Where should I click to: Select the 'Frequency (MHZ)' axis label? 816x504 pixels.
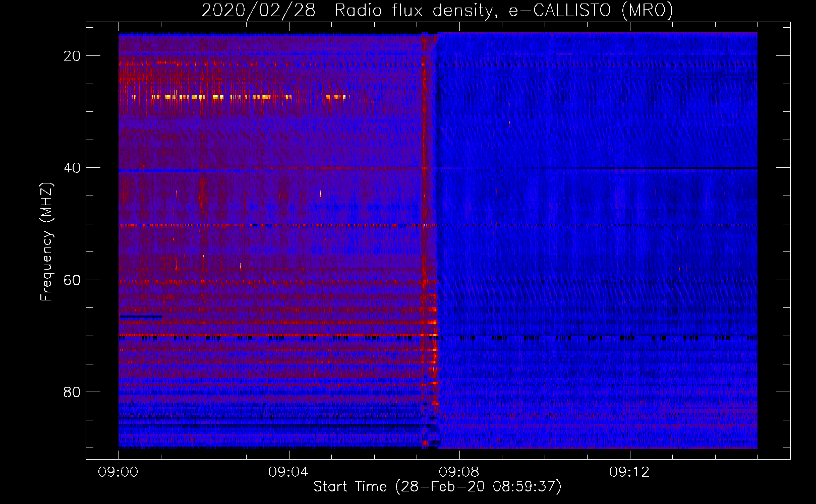click(x=46, y=242)
